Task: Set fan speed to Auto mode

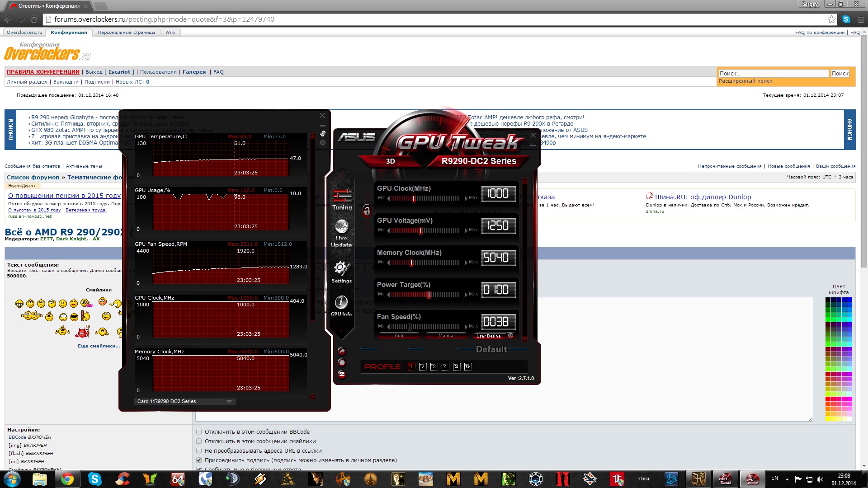Action: point(399,336)
